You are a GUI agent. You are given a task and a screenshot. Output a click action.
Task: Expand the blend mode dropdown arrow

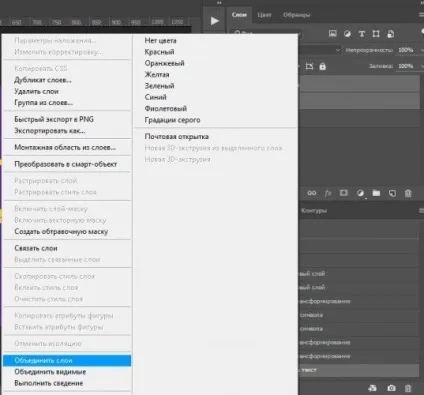(x=338, y=50)
